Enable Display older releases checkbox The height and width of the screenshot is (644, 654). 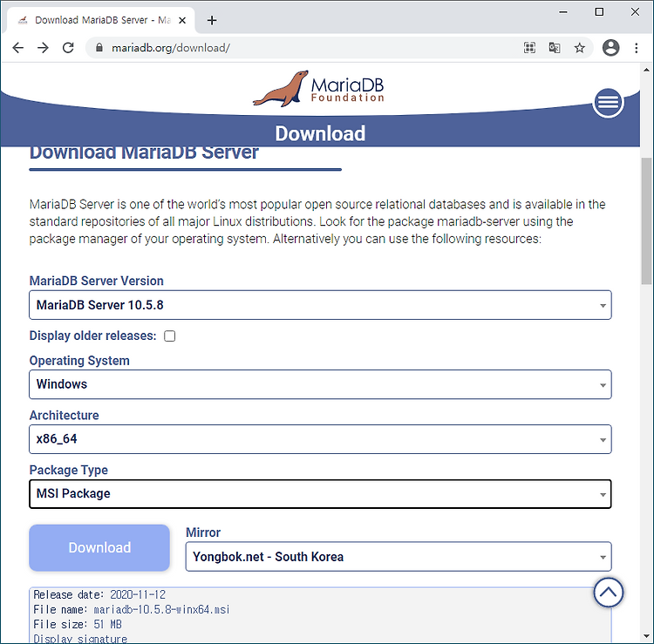tap(170, 336)
